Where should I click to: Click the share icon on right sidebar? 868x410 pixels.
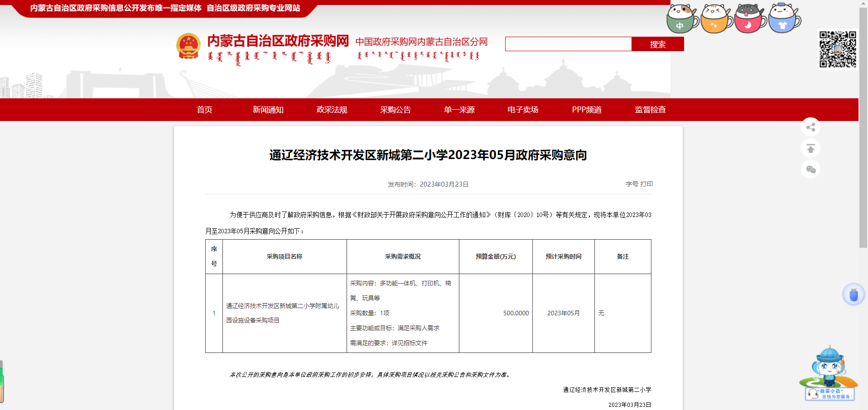tap(810, 127)
